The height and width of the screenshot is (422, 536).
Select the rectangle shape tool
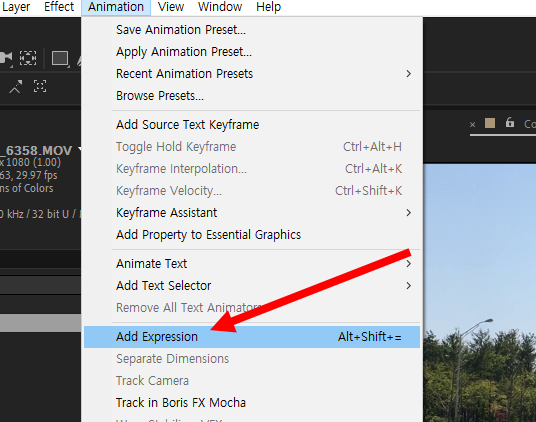click(x=60, y=58)
